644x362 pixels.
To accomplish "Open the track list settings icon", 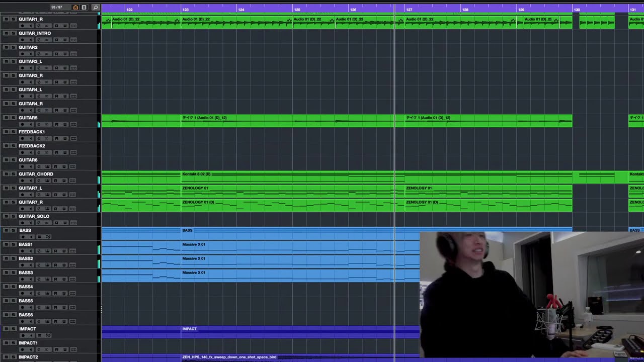I will tap(84, 8).
